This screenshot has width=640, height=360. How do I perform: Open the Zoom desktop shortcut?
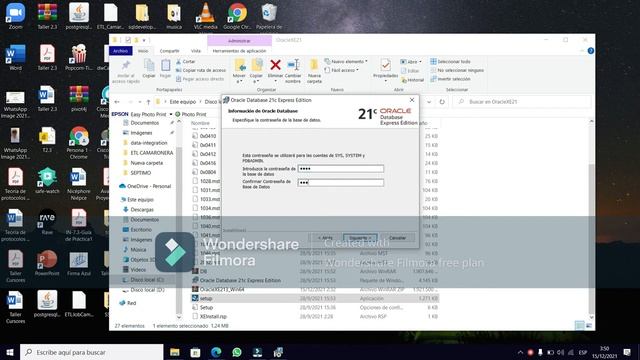pyautogui.click(x=16, y=16)
